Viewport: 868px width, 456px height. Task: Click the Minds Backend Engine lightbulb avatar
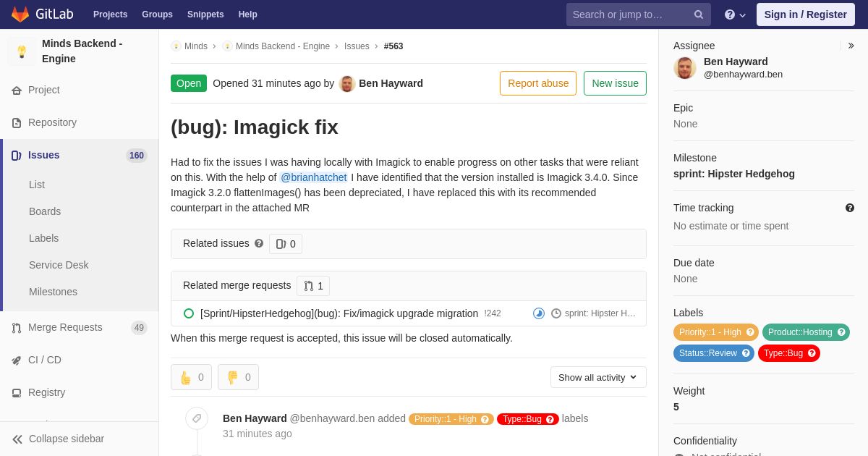(x=22, y=51)
